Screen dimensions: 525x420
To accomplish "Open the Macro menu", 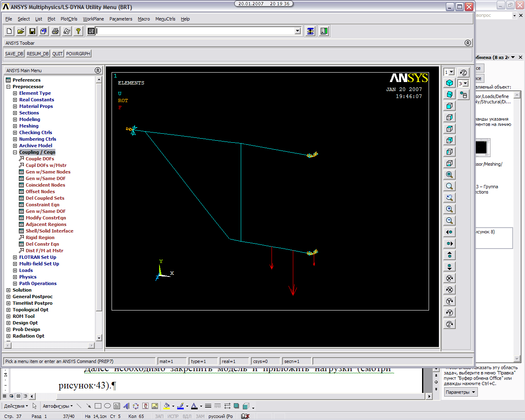I will (x=144, y=19).
